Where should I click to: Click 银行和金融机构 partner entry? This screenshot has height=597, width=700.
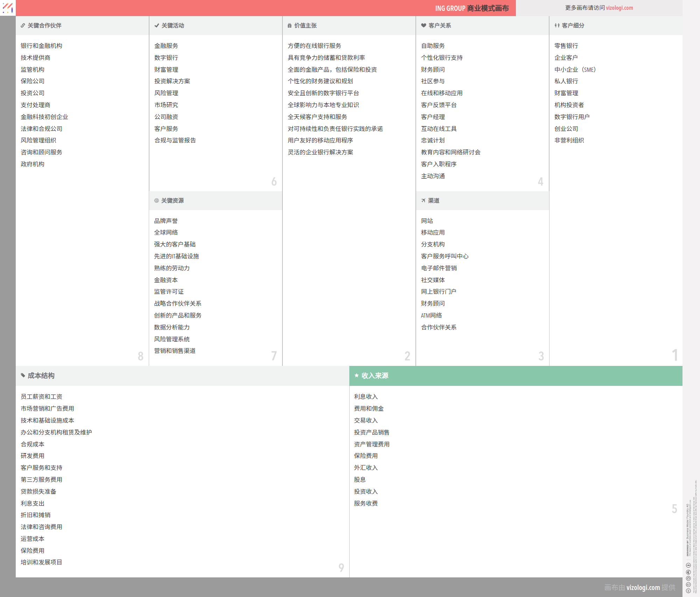pyautogui.click(x=41, y=46)
